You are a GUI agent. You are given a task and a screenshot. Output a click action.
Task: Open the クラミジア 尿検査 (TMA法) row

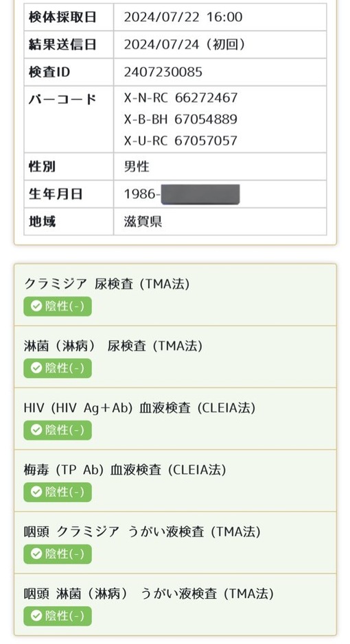(175, 295)
